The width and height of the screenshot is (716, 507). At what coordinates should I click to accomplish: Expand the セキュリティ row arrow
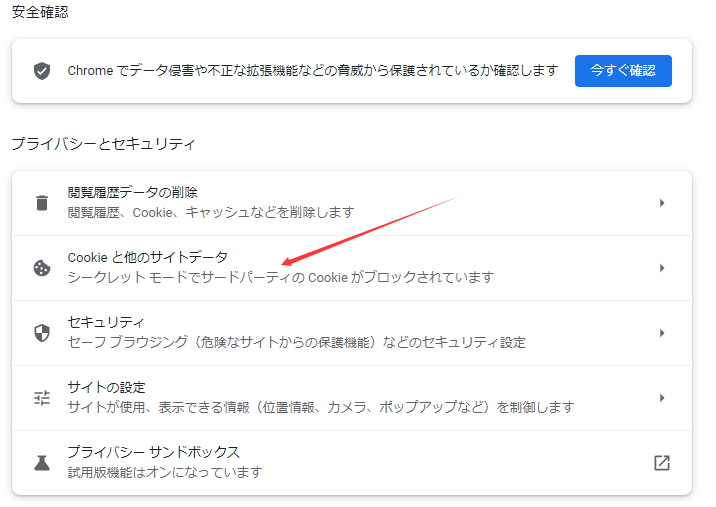[661, 333]
